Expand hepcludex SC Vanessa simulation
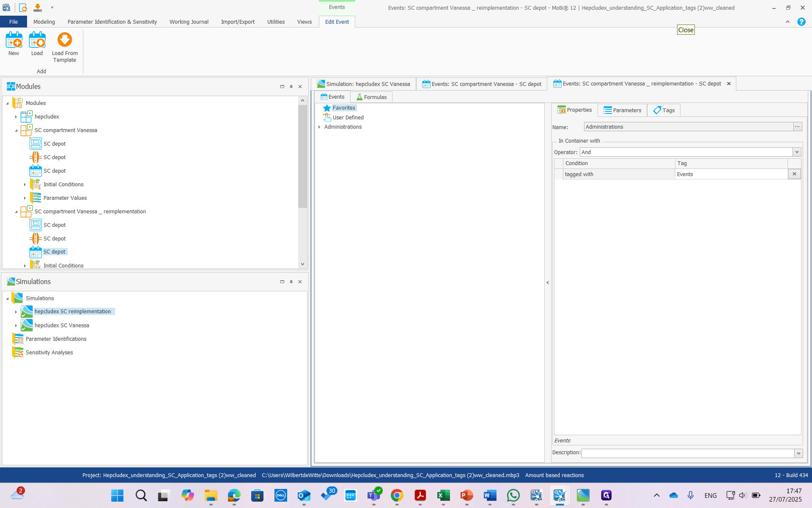This screenshot has height=508, width=812. (16, 326)
